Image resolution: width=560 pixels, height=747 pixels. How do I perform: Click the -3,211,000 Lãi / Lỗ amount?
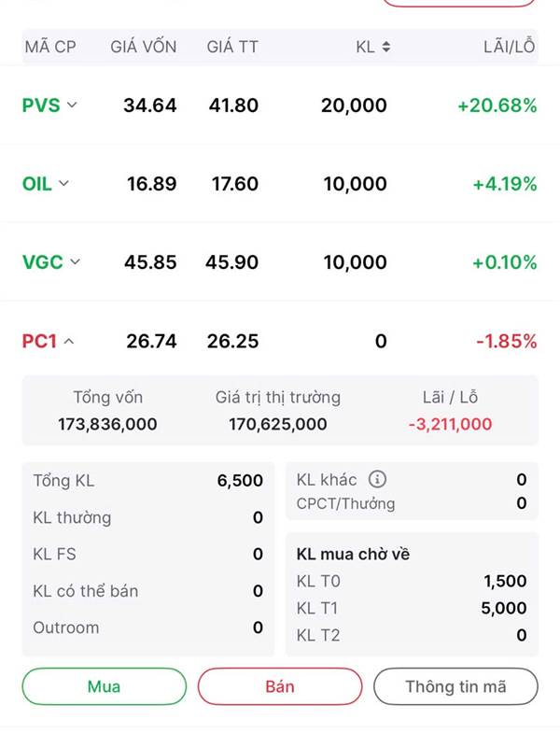point(450,424)
